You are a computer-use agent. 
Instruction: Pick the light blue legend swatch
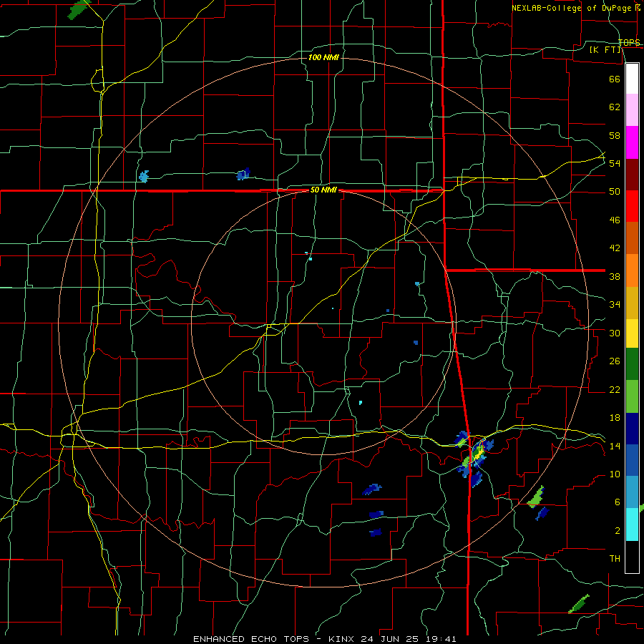pyautogui.click(x=632, y=492)
